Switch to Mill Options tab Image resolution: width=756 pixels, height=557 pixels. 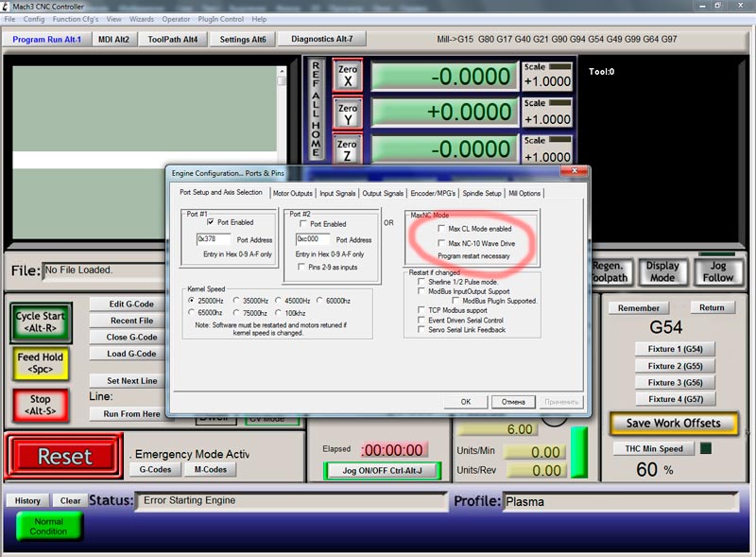[x=524, y=193]
